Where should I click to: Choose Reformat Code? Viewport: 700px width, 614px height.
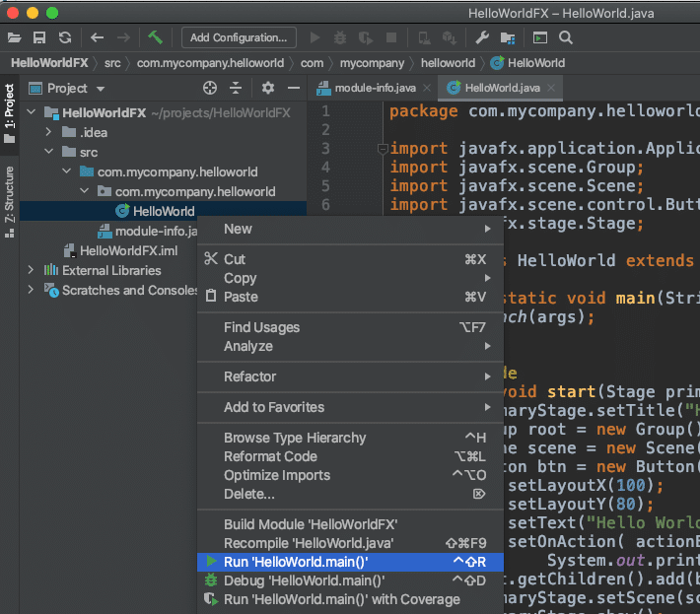350,456
